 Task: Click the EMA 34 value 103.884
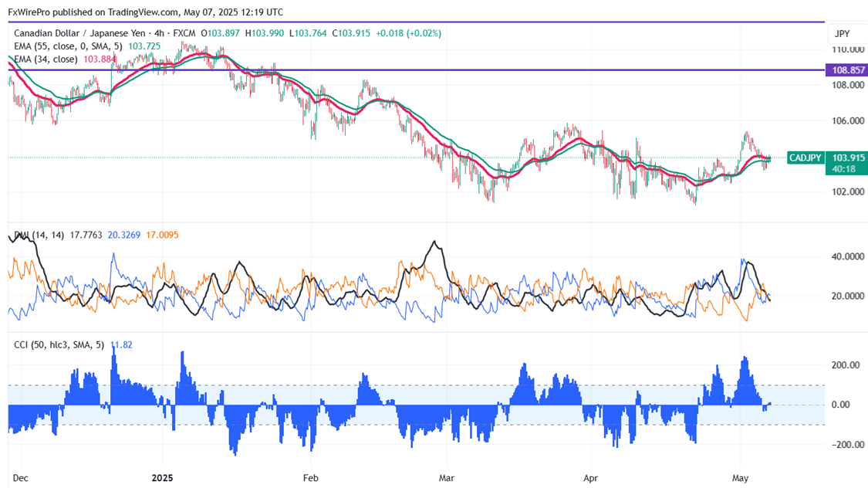(x=100, y=59)
